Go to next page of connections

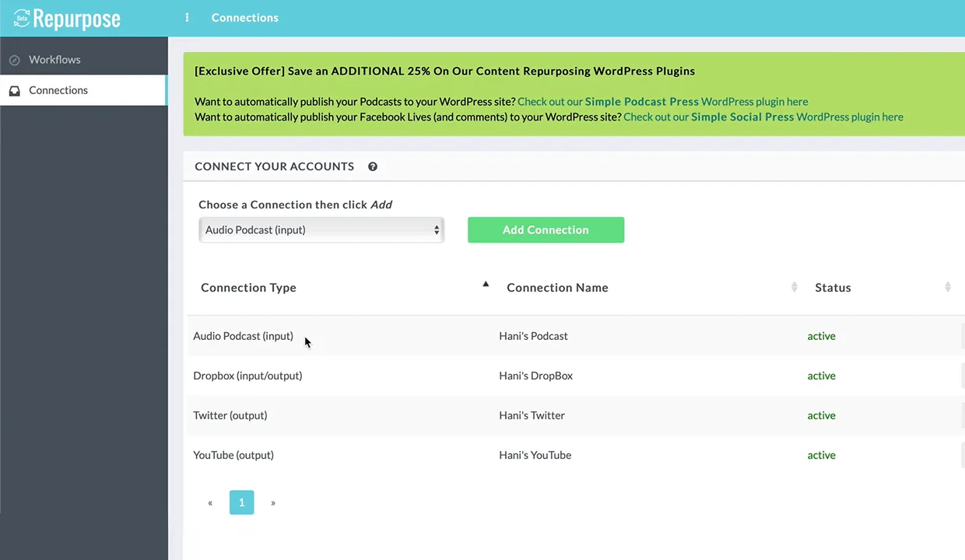point(273,502)
